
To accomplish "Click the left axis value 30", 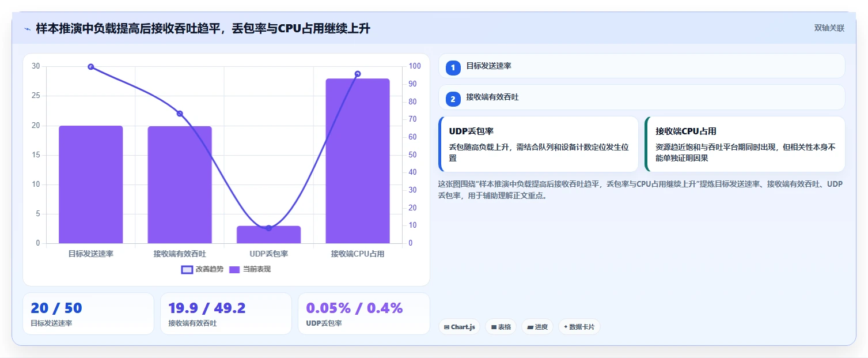I will [36, 66].
